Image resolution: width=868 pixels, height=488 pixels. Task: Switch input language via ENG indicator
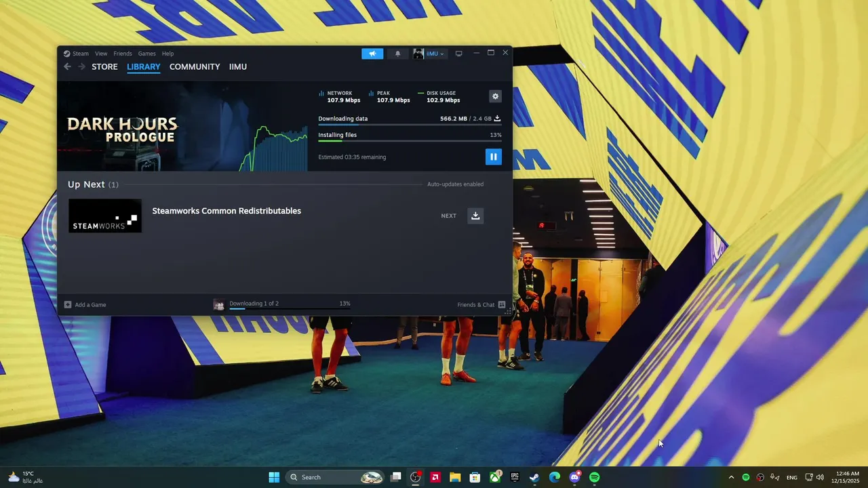pyautogui.click(x=791, y=478)
